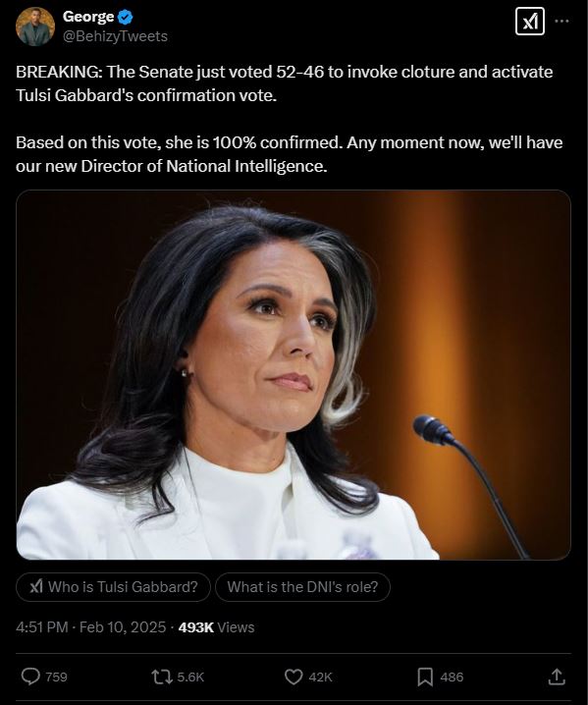This screenshot has height=705, width=588.
Task: Click the repost arrows icon
Action: [162, 677]
